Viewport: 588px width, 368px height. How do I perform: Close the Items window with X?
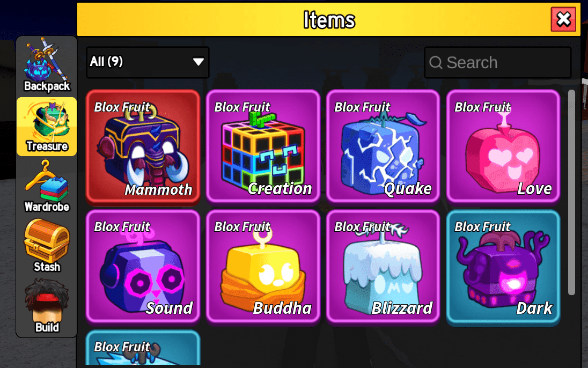pyautogui.click(x=563, y=19)
